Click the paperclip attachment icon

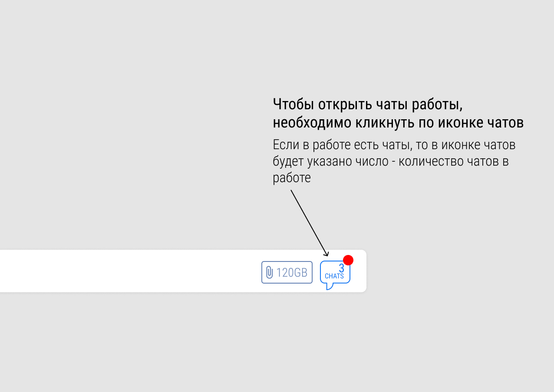point(269,273)
